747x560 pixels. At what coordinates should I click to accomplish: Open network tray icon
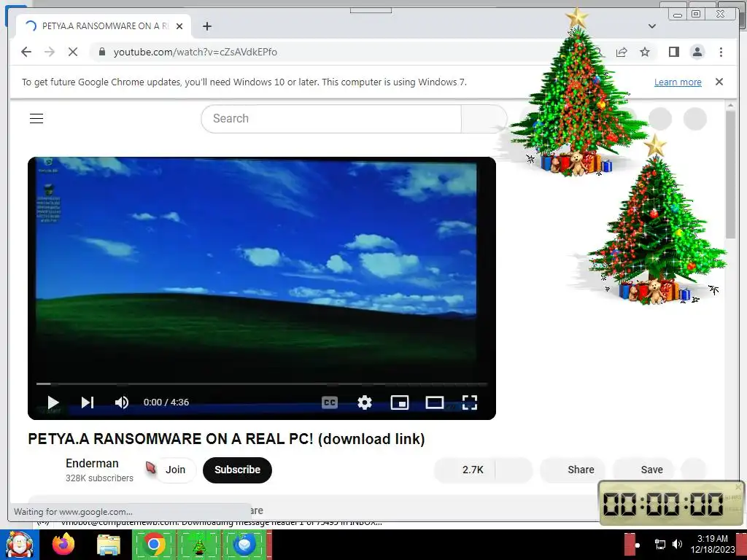click(x=659, y=544)
